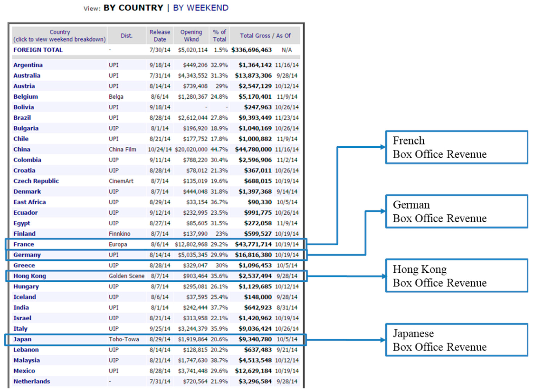Select the BY COUNTRY view
The height and width of the screenshot is (392, 533).
[x=133, y=8]
